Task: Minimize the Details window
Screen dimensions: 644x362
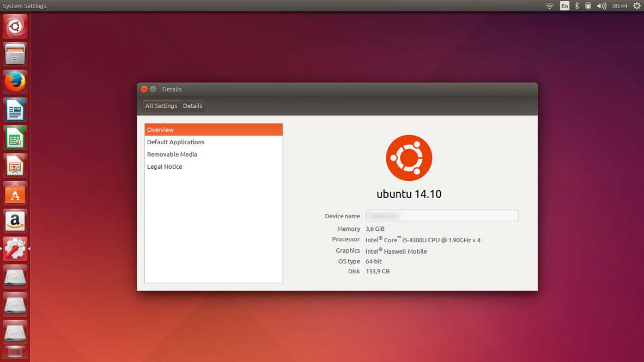Action: pyautogui.click(x=153, y=89)
